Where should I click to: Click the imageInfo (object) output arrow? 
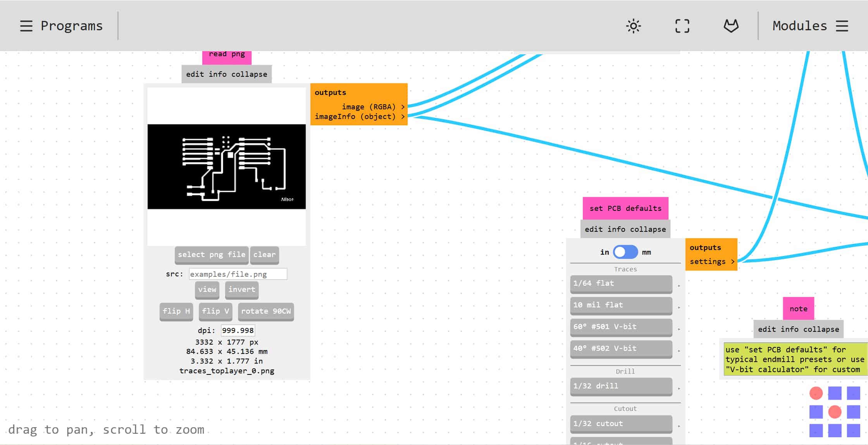coord(403,117)
